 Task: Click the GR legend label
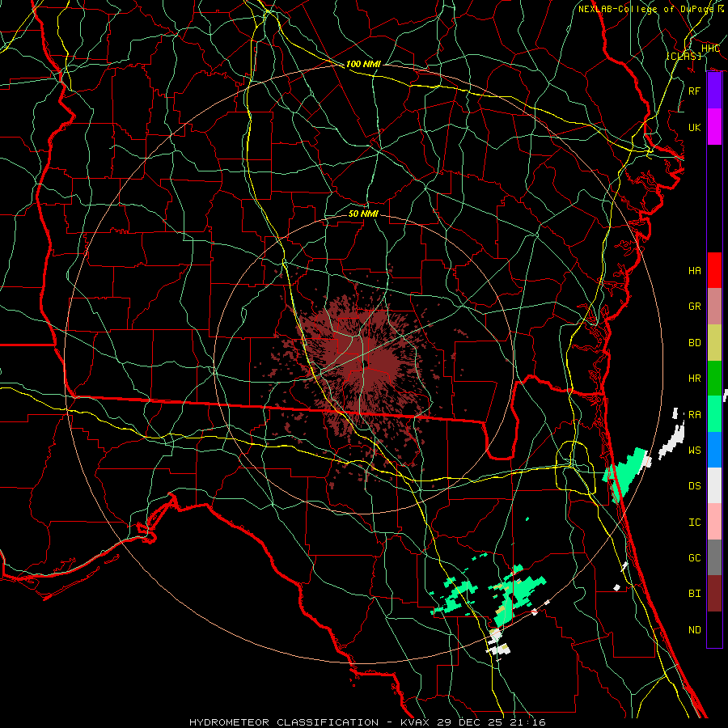(x=695, y=307)
